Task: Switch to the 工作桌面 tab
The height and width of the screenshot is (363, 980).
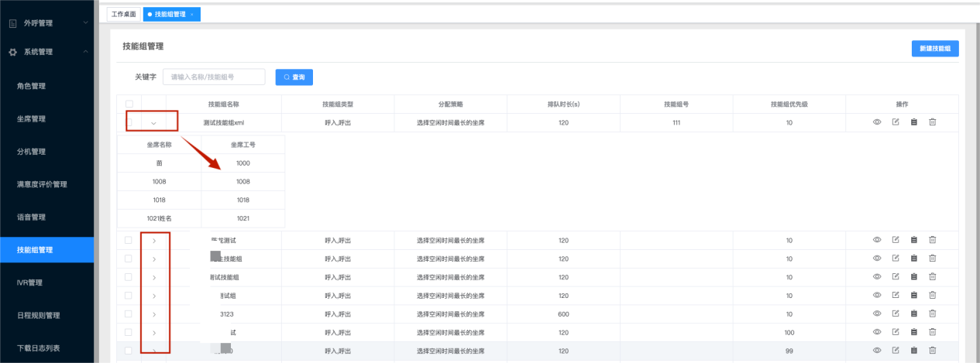Action: coord(124,14)
